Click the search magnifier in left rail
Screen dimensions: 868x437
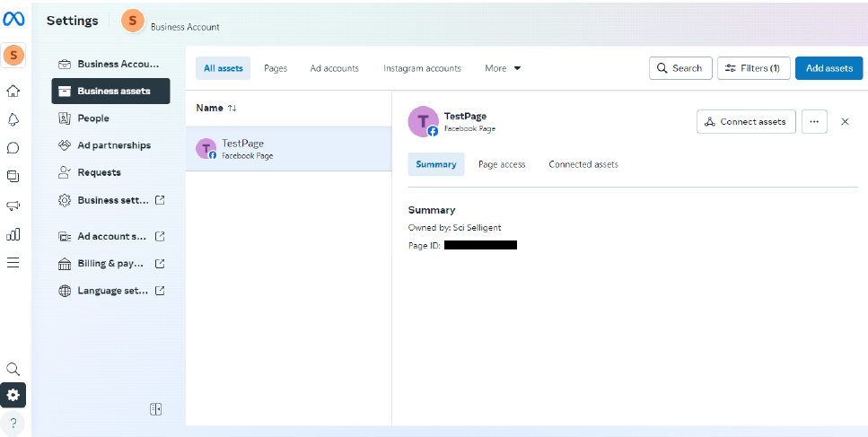pos(13,369)
